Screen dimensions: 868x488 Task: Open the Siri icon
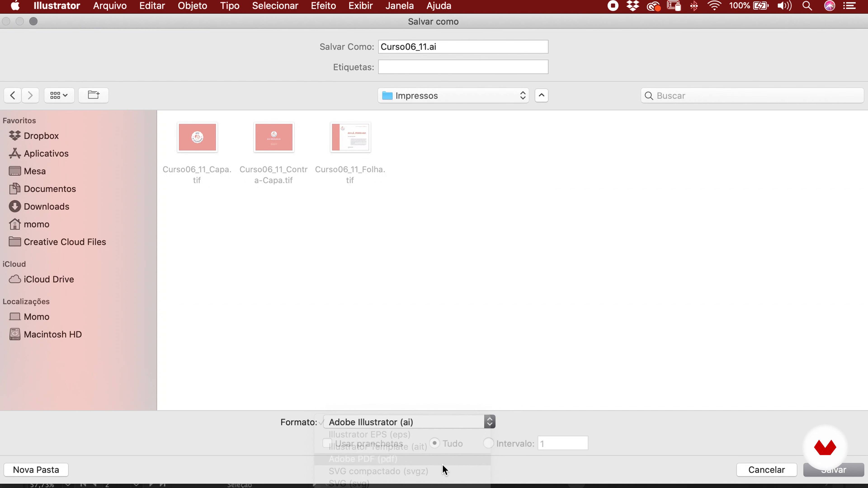(x=829, y=6)
